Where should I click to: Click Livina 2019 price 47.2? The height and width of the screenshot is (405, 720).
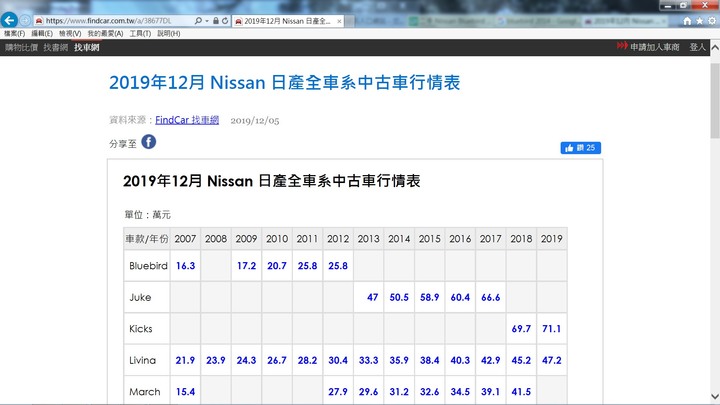coord(551,360)
